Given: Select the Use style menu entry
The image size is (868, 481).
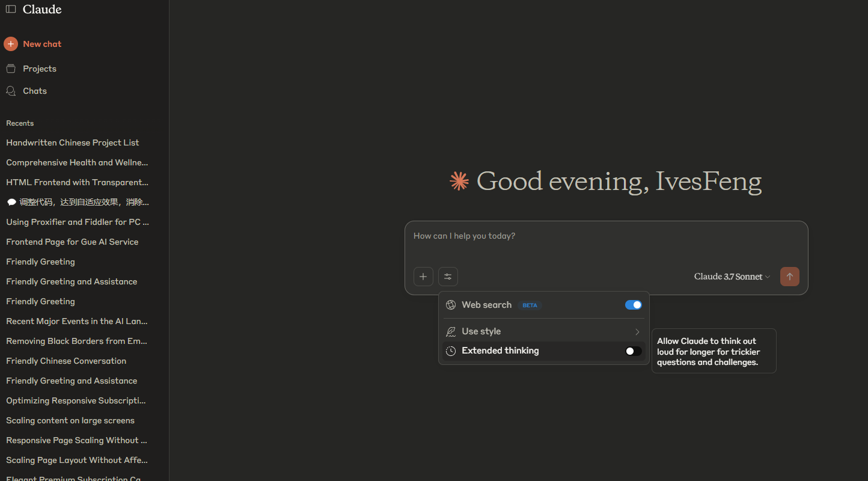Looking at the screenshot, I should (x=481, y=332).
